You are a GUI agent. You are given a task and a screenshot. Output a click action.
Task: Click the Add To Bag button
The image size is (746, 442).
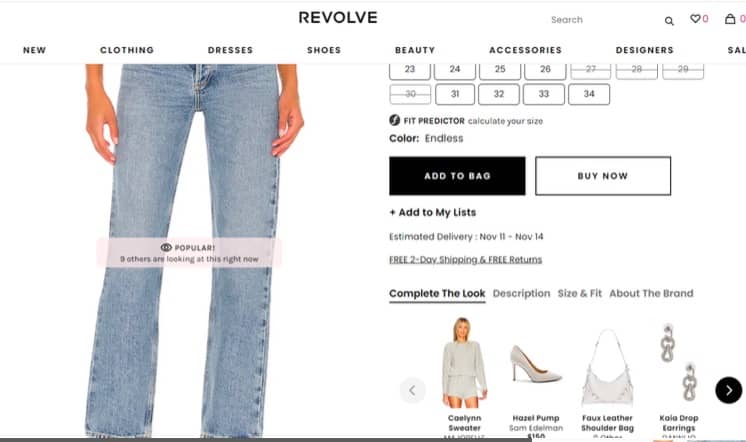point(457,176)
